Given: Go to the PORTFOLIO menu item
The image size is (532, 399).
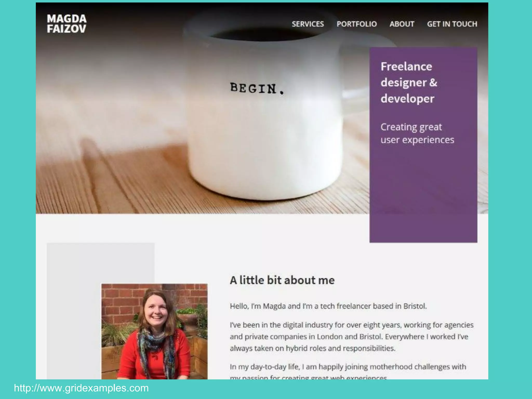Looking at the screenshot, I should (x=357, y=24).
